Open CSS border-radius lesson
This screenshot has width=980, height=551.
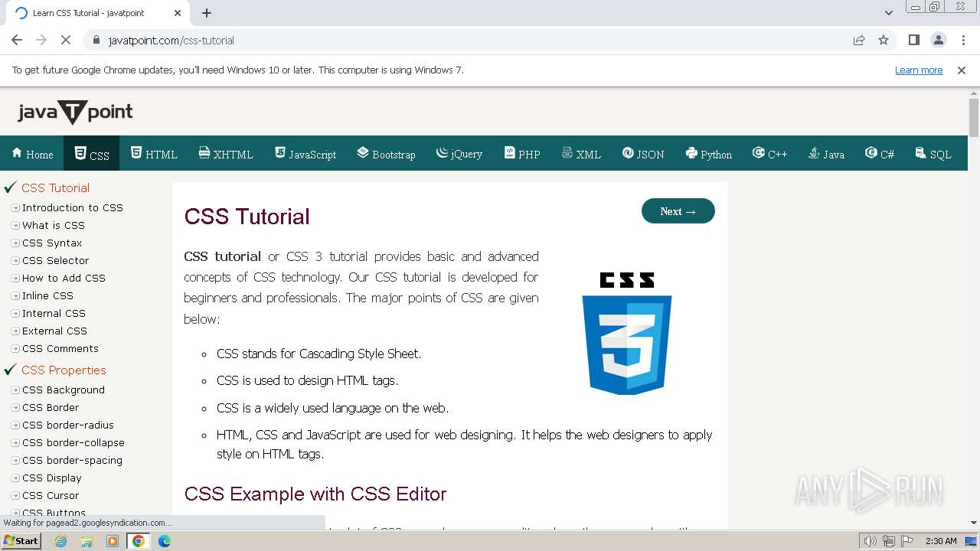(x=67, y=425)
